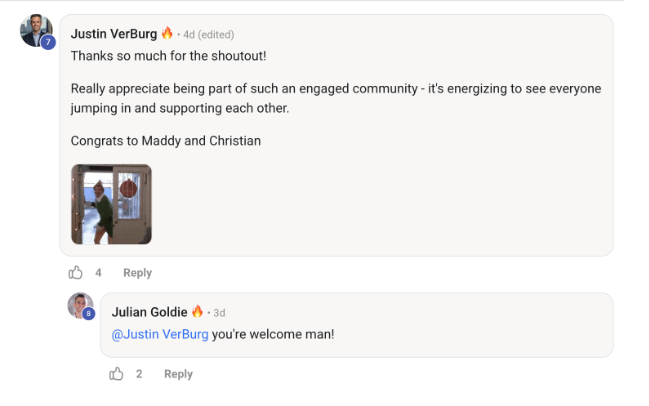This screenshot has width=649, height=406.
Task: Click the "3d" timestamp on Julian's reply
Action: tap(219, 313)
